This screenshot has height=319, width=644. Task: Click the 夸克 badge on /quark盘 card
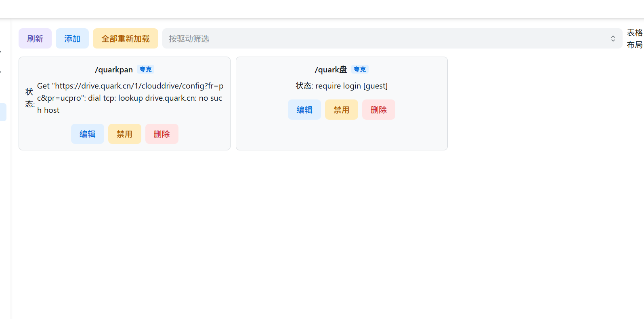(360, 69)
